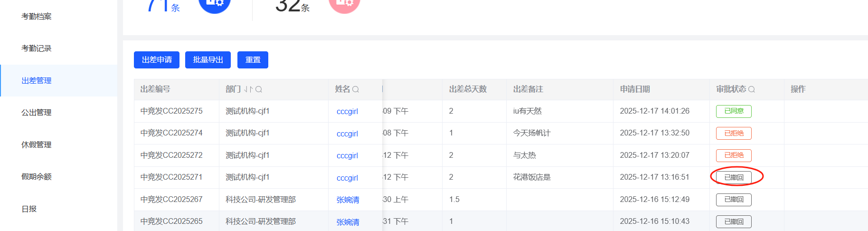Viewport: 868px width, 231px height.
Task: Open cccgirl link in row CC2025274
Action: click(x=347, y=134)
